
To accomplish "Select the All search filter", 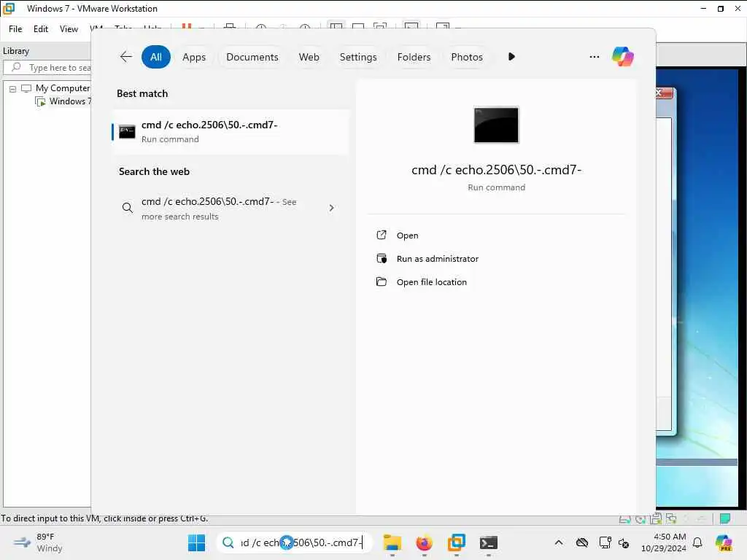I will coord(156,57).
